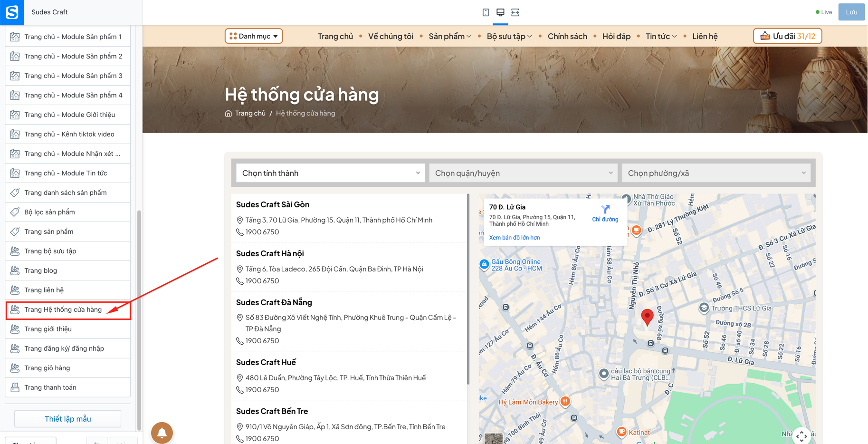868x444 pixels.
Task: Select Trang đăng ký/ đăng nhập
Action: 68,348
